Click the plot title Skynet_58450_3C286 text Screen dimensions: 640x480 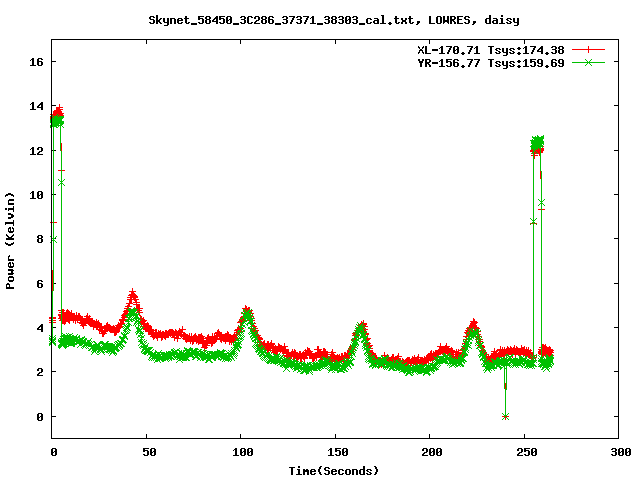point(333,20)
